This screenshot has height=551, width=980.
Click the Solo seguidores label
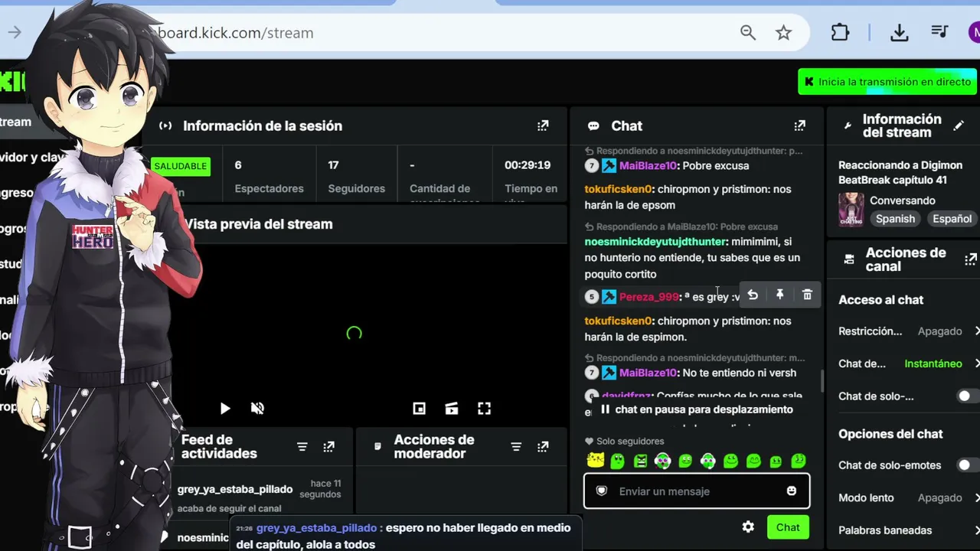click(x=630, y=441)
